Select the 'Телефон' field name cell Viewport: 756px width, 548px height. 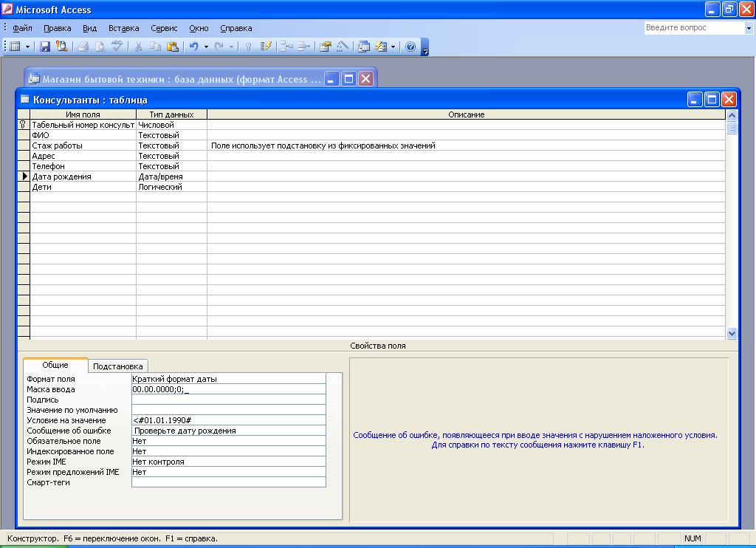[83, 166]
